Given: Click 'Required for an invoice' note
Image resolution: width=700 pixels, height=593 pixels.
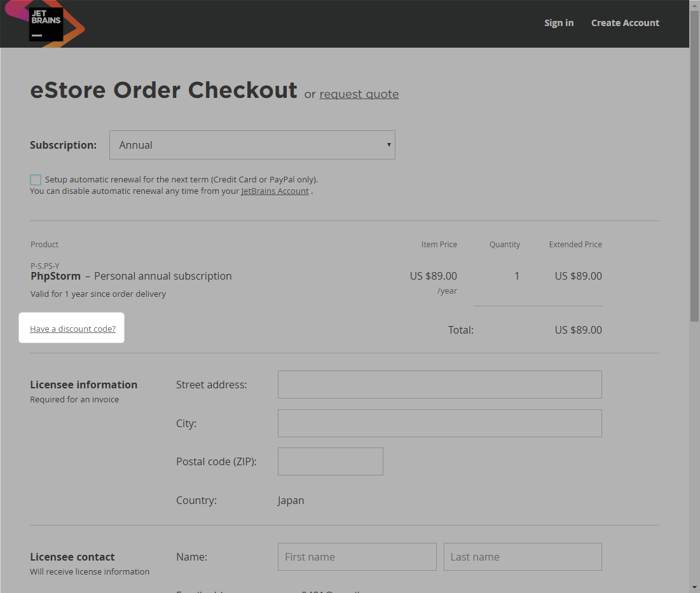Looking at the screenshot, I should tap(74, 399).
